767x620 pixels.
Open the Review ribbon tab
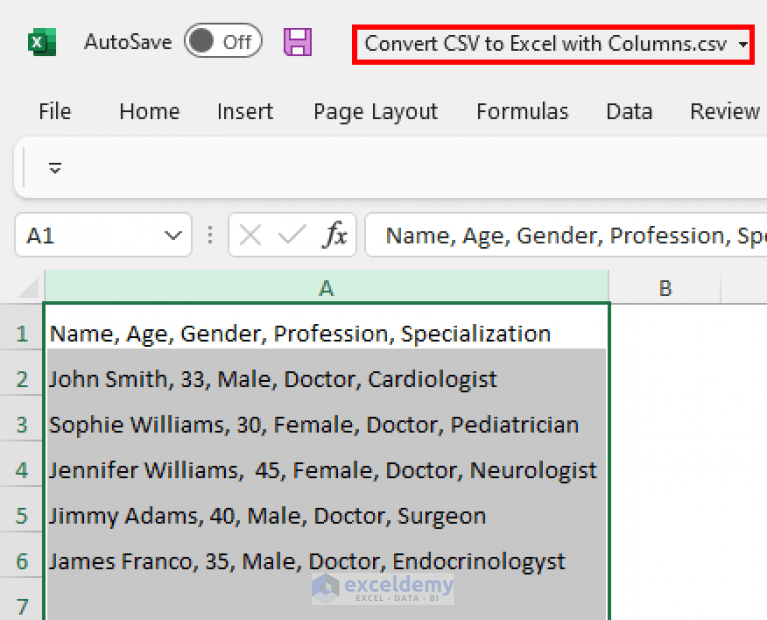point(724,111)
